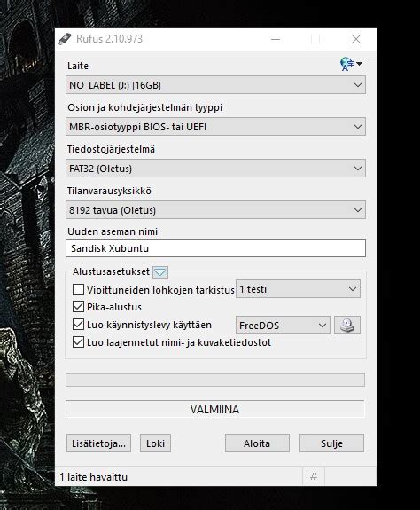The height and width of the screenshot is (510, 420).
Task: Click the 'Uuden aseman nimi' label
Action: (113, 231)
